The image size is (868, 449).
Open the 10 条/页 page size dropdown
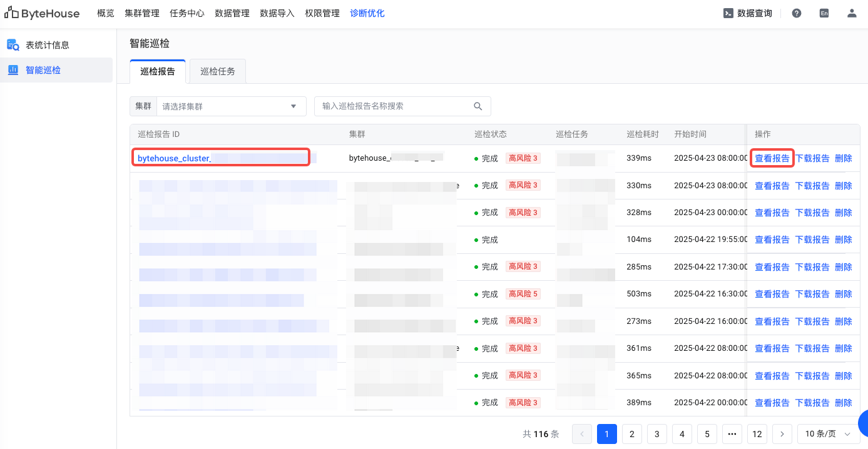pyautogui.click(x=828, y=433)
